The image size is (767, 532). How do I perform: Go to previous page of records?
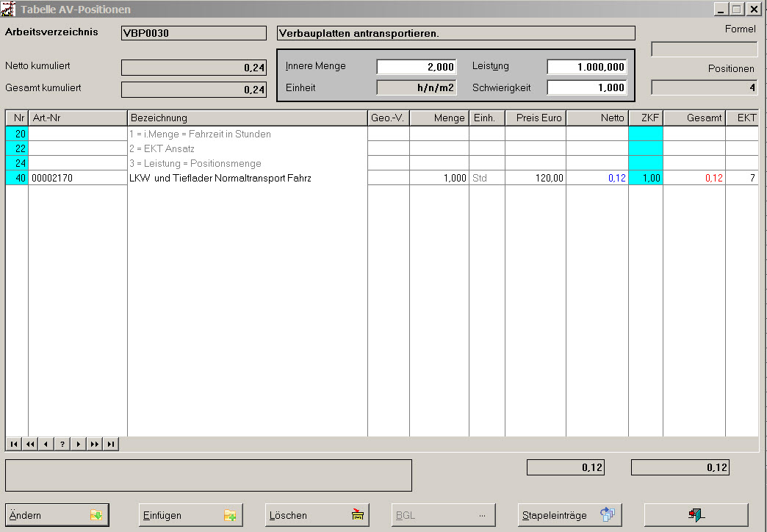tap(29, 444)
